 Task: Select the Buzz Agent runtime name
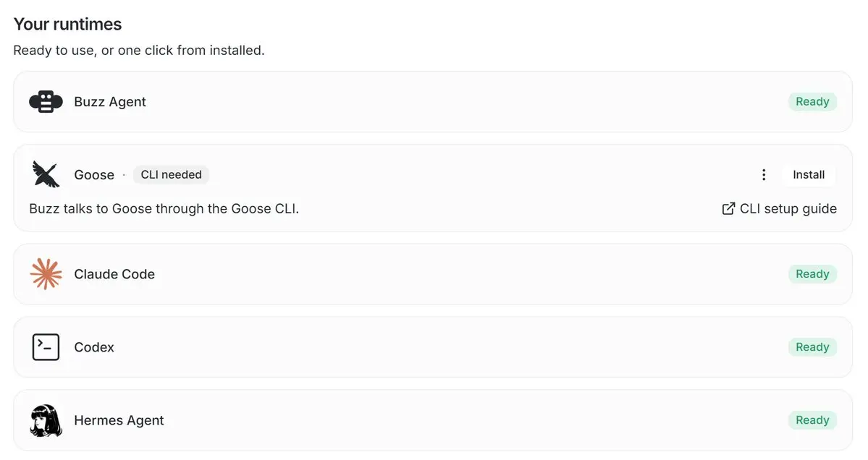click(110, 102)
